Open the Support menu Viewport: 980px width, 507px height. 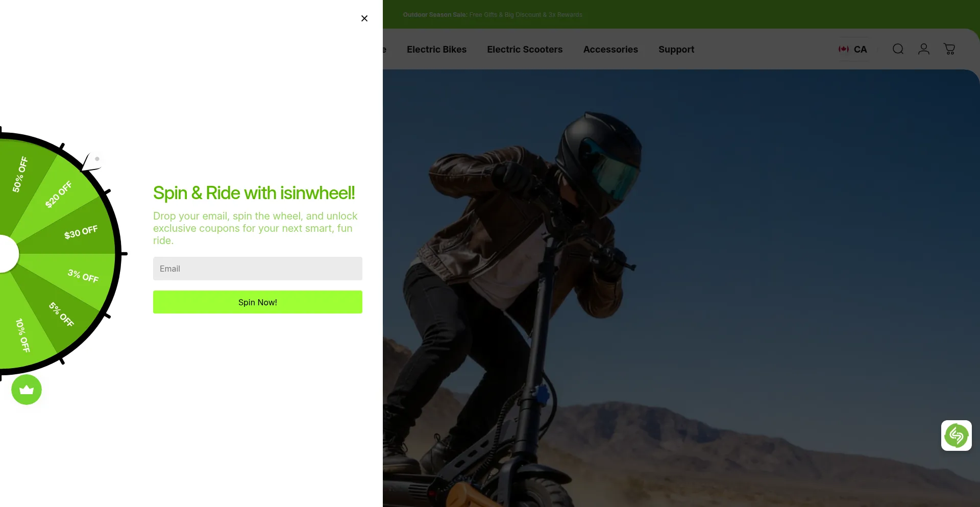click(x=676, y=50)
